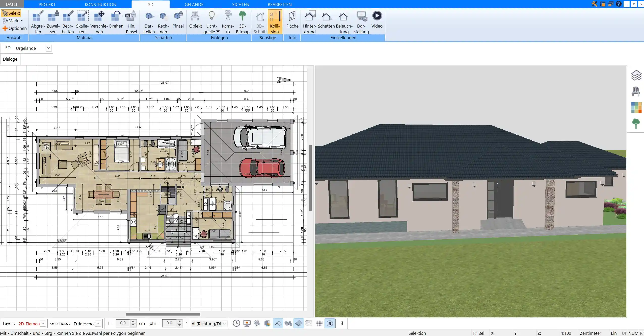Open the Hintergrund settings
The height and width of the screenshot is (336, 644).
click(310, 22)
